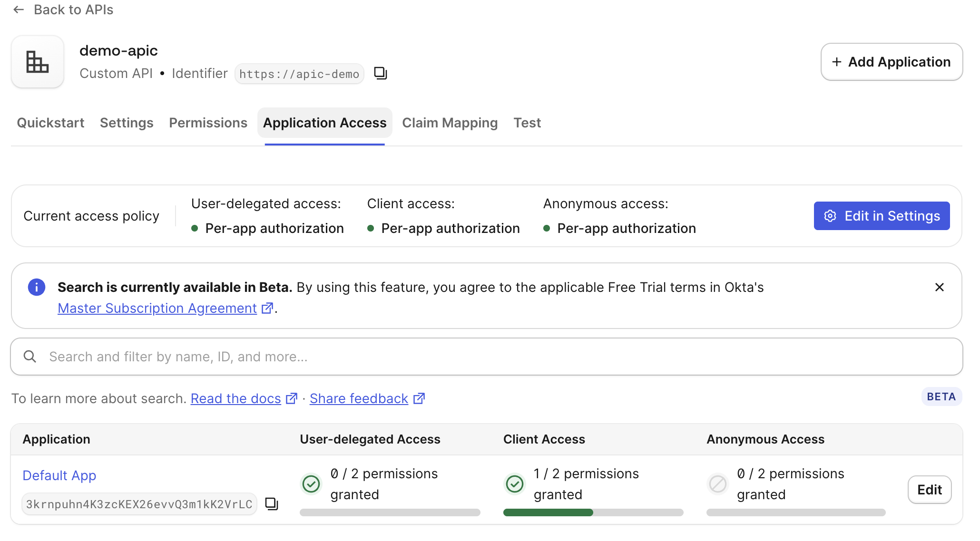The width and height of the screenshot is (980, 541).
Task: Click the back arrow icon beside Back to APIs
Action: pyautogui.click(x=19, y=10)
